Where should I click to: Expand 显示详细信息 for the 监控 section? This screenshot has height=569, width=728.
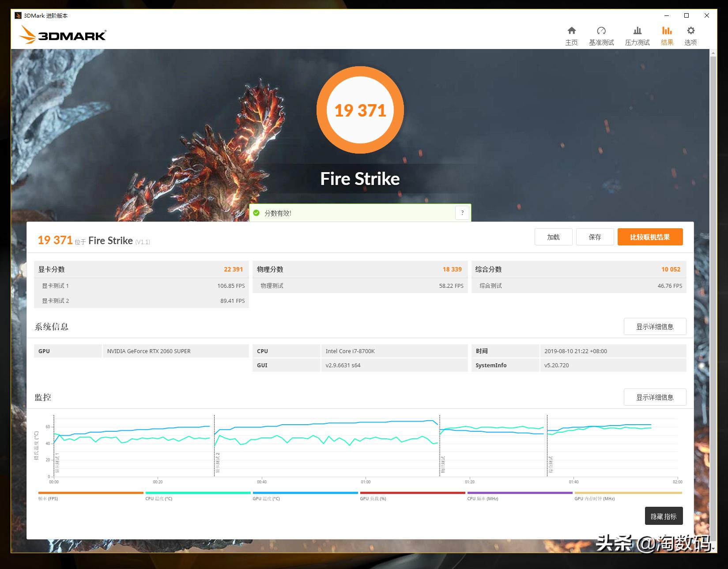[x=655, y=397]
